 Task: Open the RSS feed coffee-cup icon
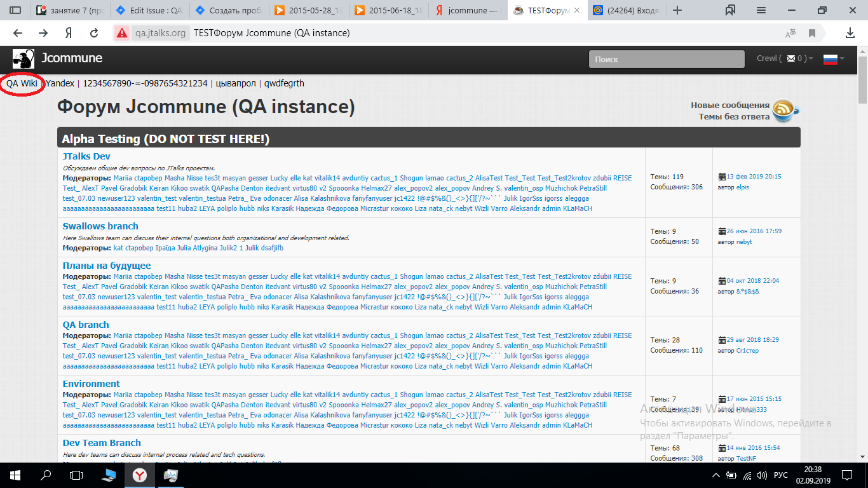pyautogui.click(x=786, y=110)
